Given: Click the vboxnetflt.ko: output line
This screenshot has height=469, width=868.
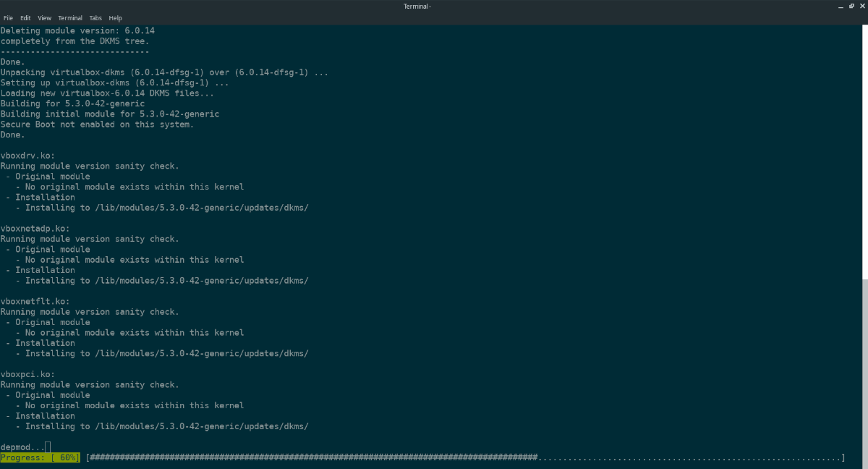Looking at the screenshot, I should [35, 301].
